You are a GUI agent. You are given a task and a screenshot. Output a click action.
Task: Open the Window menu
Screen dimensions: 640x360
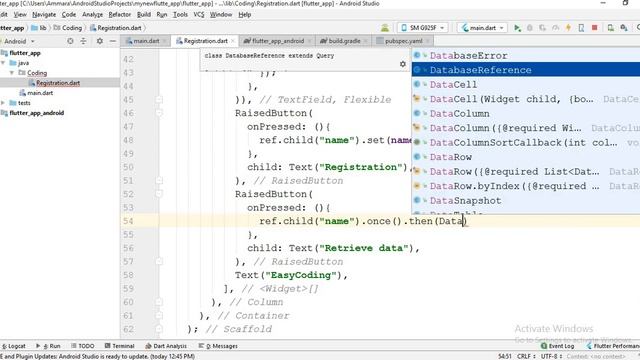[221, 15]
